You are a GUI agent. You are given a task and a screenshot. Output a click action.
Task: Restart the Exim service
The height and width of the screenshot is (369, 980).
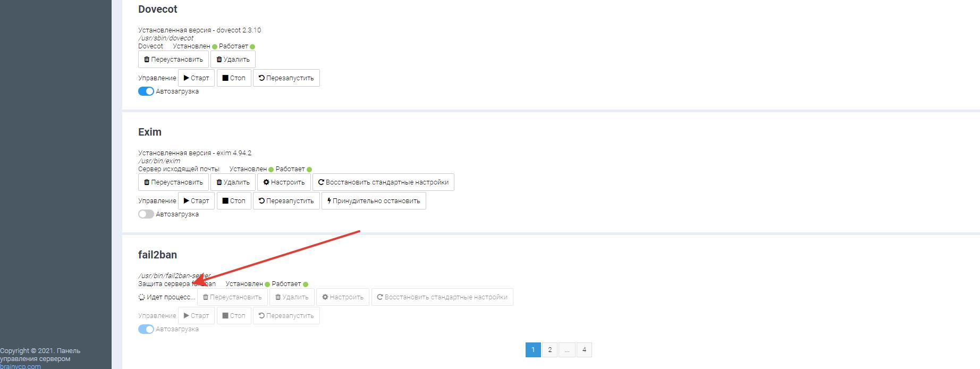click(x=286, y=201)
